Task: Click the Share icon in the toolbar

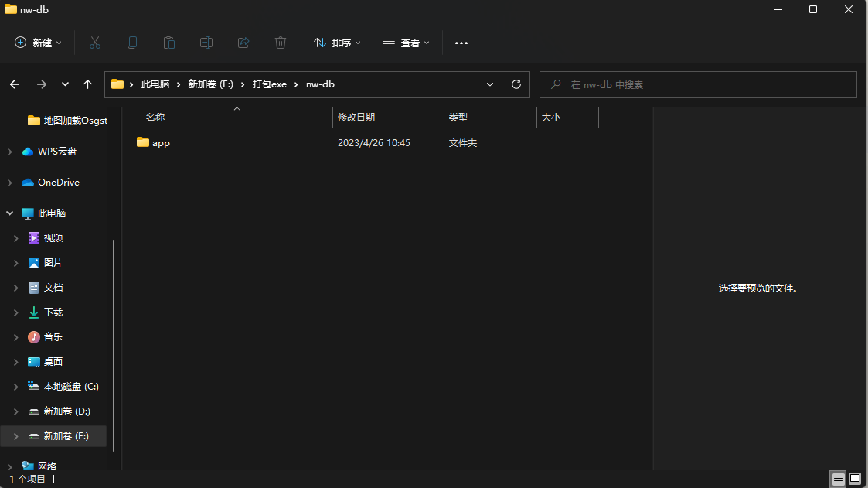Action: (x=243, y=43)
